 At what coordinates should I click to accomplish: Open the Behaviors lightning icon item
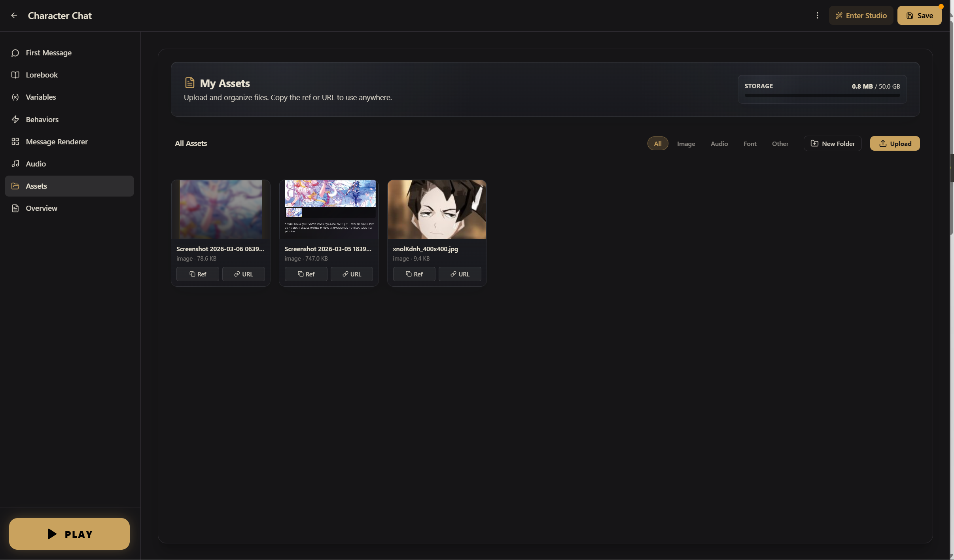pyautogui.click(x=15, y=119)
